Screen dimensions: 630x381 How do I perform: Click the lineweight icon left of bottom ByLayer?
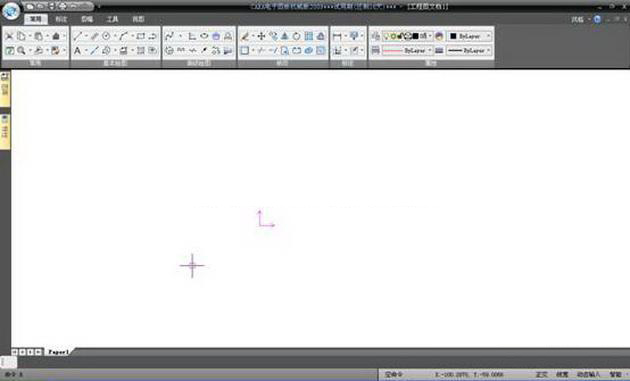coord(439,51)
